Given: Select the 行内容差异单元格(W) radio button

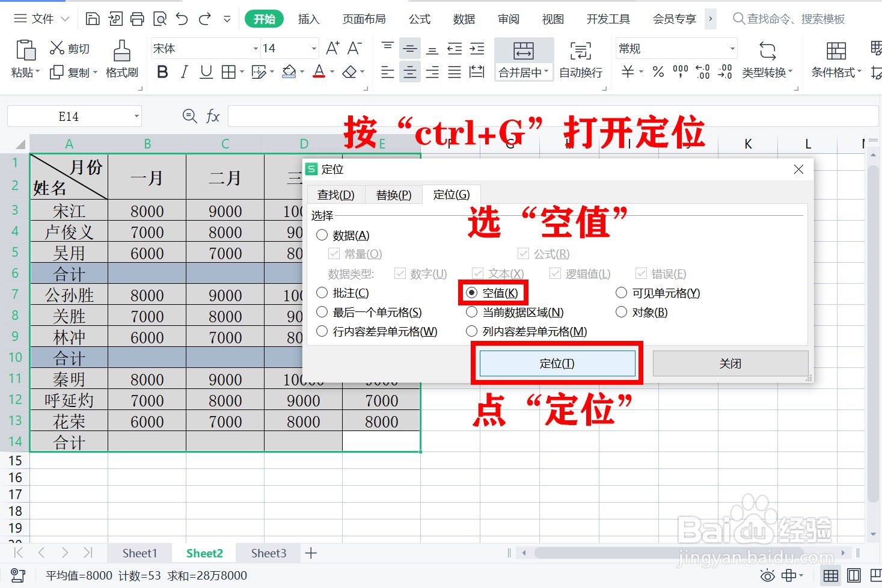Looking at the screenshot, I should click(322, 331).
